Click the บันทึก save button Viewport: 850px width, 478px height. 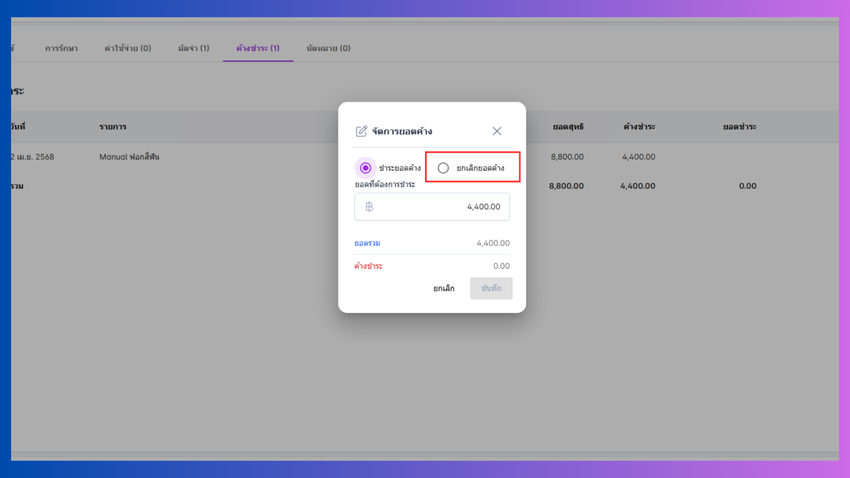pos(491,288)
